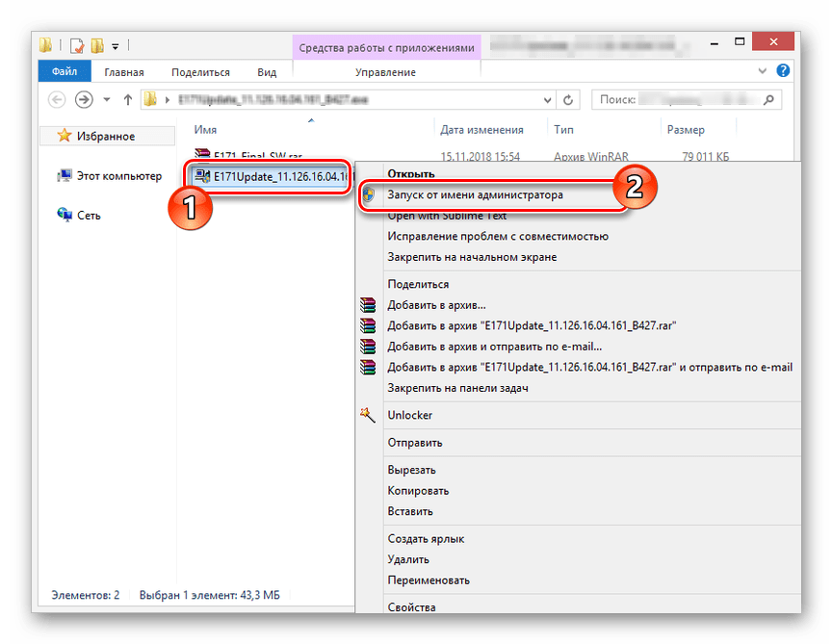Viewport: 832px width, 644px height.
Task: Select Этот компьютер in the navigation pane
Action: click(118, 176)
